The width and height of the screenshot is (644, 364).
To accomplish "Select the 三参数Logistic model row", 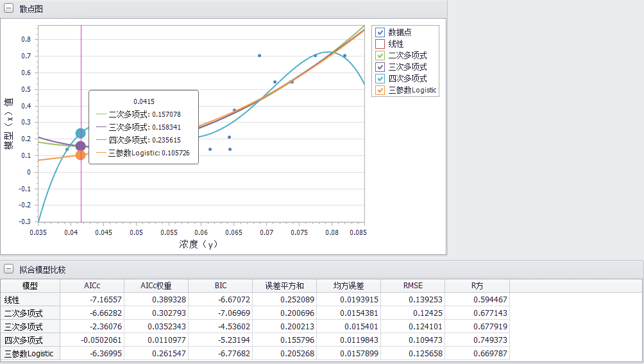I will tap(30, 354).
